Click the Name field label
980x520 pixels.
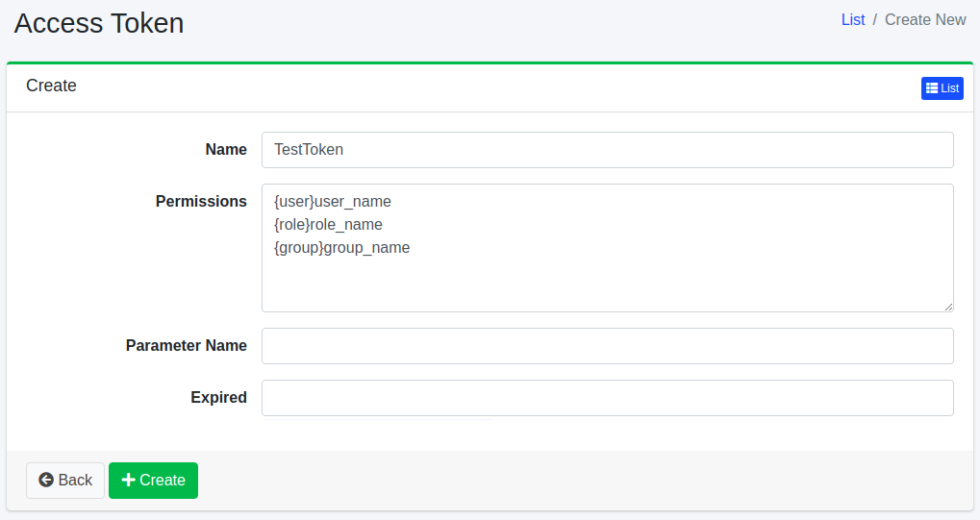(x=226, y=150)
